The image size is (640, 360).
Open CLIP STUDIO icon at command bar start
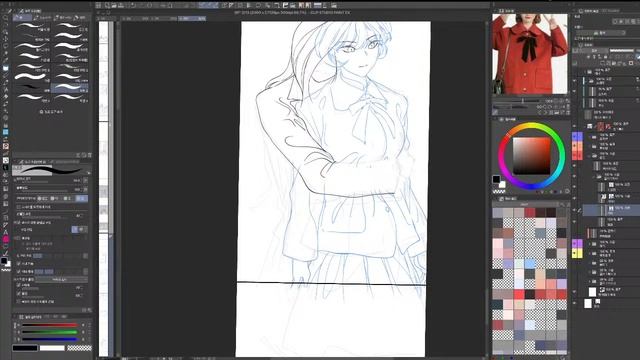click(98, 5)
